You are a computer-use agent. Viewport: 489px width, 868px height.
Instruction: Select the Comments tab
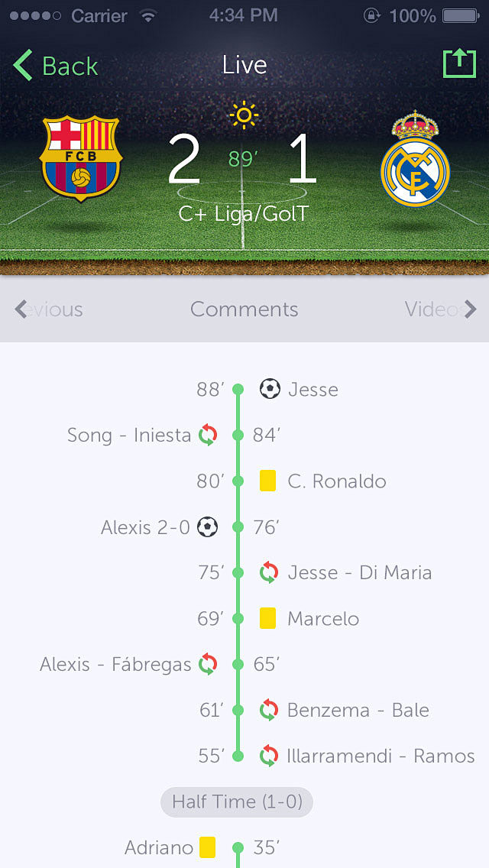[244, 309]
